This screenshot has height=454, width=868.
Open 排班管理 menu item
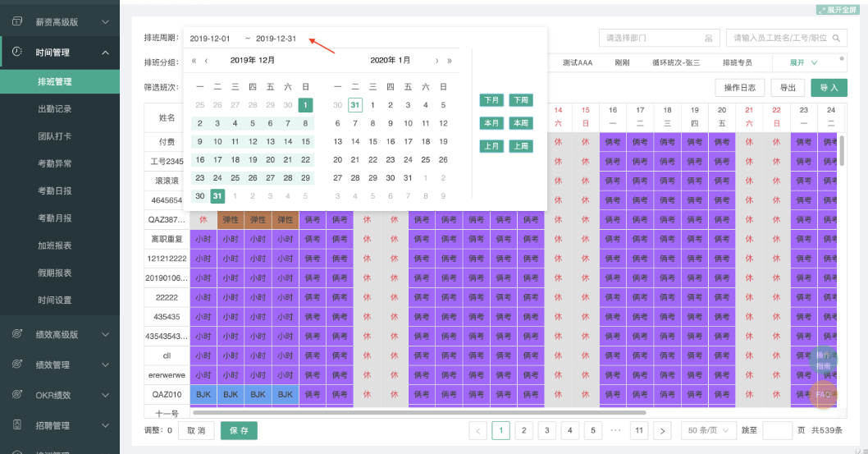pos(60,81)
